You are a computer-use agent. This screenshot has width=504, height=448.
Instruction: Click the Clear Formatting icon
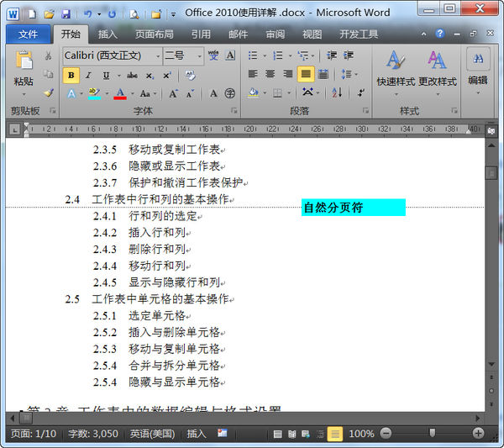190,76
